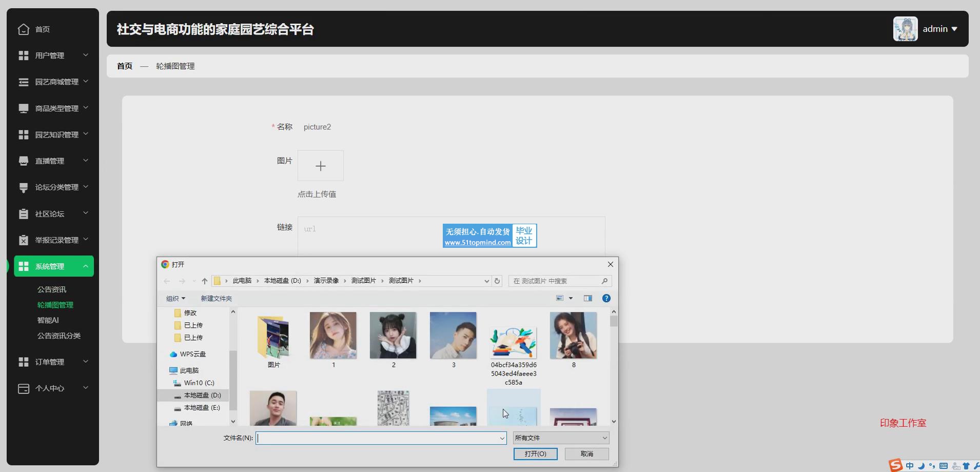This screenshot has width=980, height=472.
Task: Select image thumbnail named 8
Action: 573,336
